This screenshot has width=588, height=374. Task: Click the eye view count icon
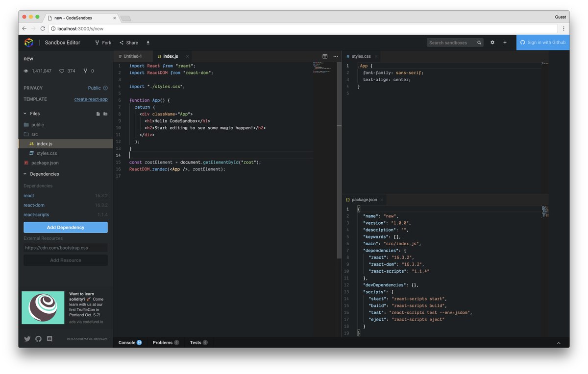[26, 71]
